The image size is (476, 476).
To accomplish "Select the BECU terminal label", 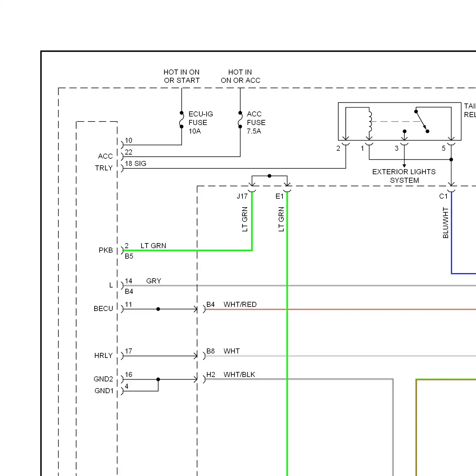I will 103,308.
